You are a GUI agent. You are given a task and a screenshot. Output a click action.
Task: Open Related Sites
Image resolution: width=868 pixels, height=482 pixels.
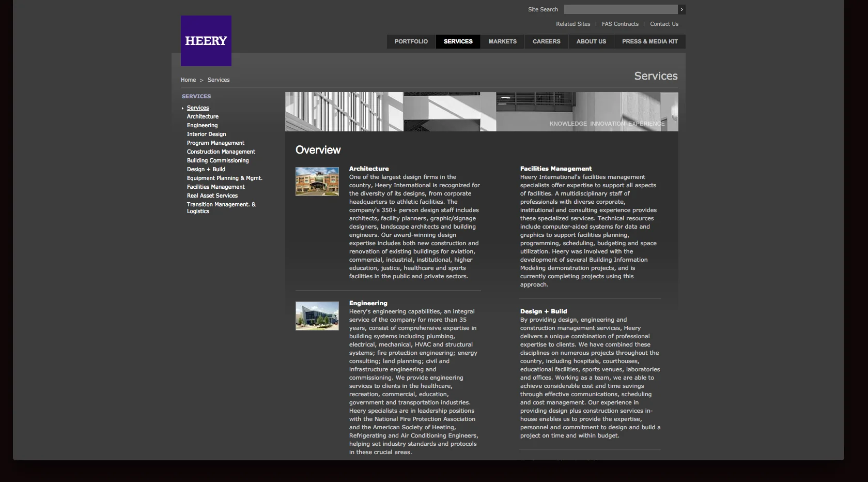[x=572, y=24]
